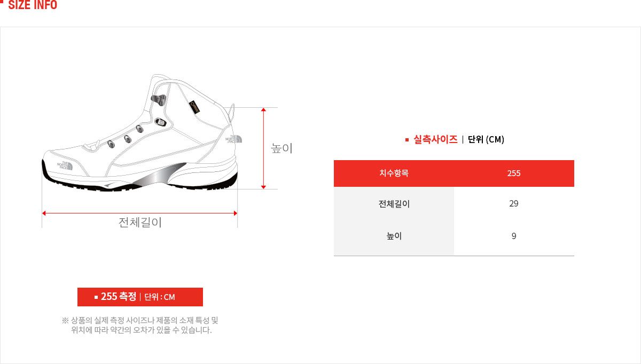Screen dimensions: 641x364
Task: Click the red horizontal length arrow
Action: (140, 213)
